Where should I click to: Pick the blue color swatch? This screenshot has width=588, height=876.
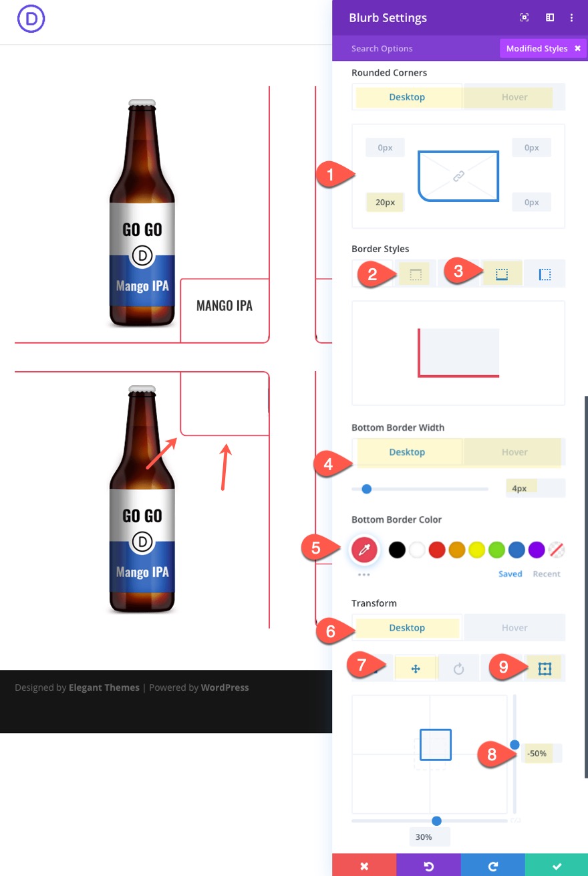(x=517, y=550)
